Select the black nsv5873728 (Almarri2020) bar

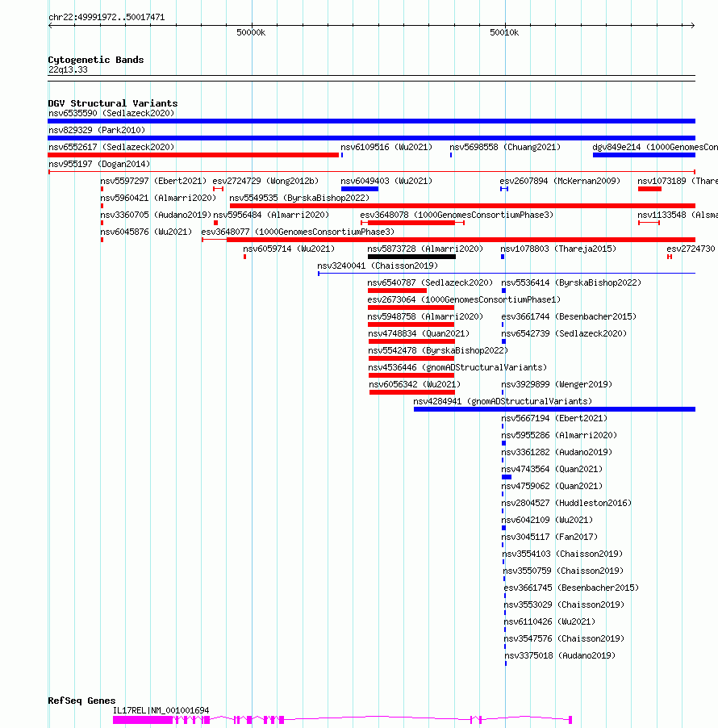(x=411, y=257)
